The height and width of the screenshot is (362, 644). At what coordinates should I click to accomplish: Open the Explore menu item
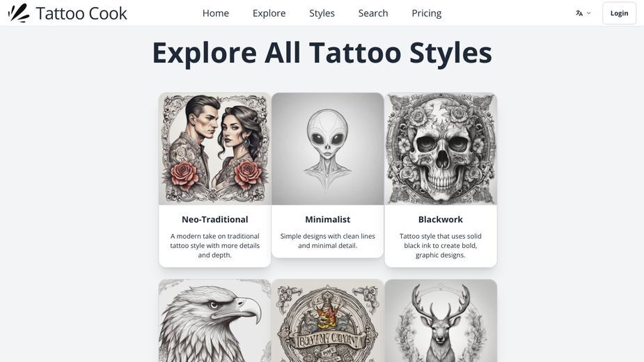click(x=269, y=13)
